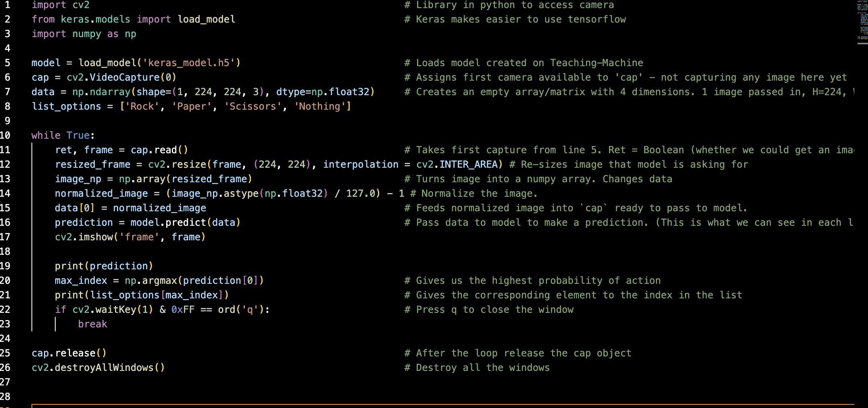Click line number 5 in the gutter

[x=7, y=63]
